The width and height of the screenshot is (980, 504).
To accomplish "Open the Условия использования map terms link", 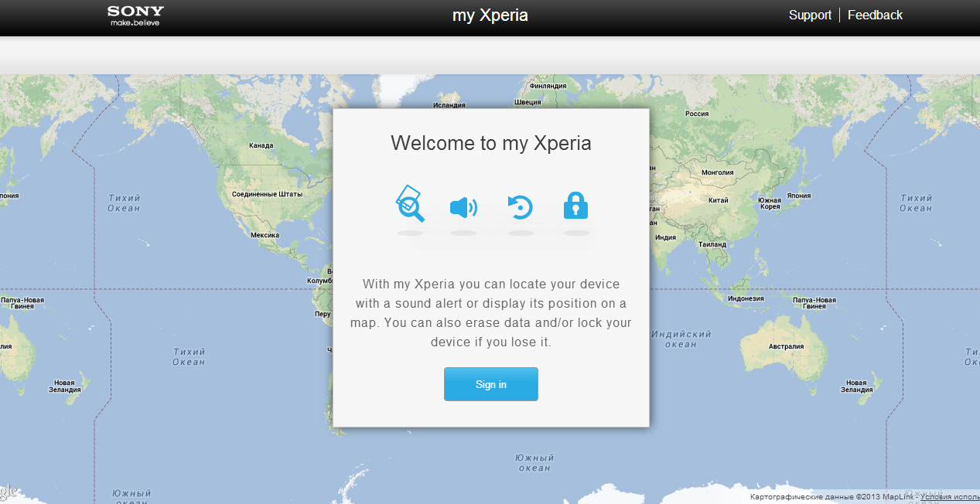I will pyautogui.click(x=950, y=496).
